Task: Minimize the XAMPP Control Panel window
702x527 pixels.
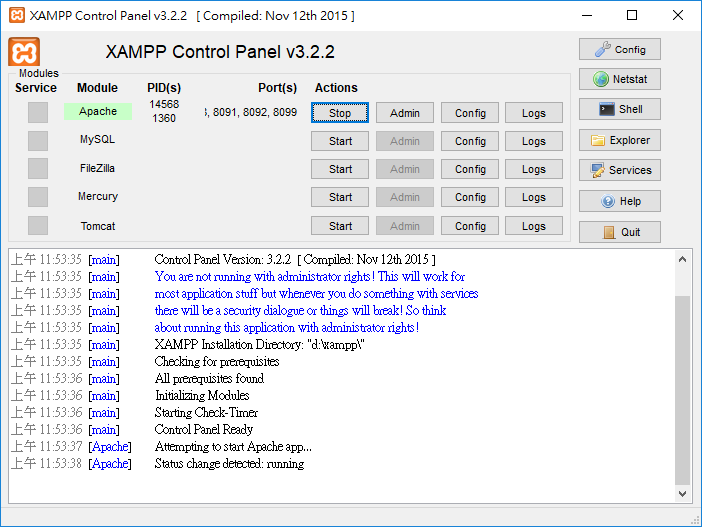Action: (587, 15)
